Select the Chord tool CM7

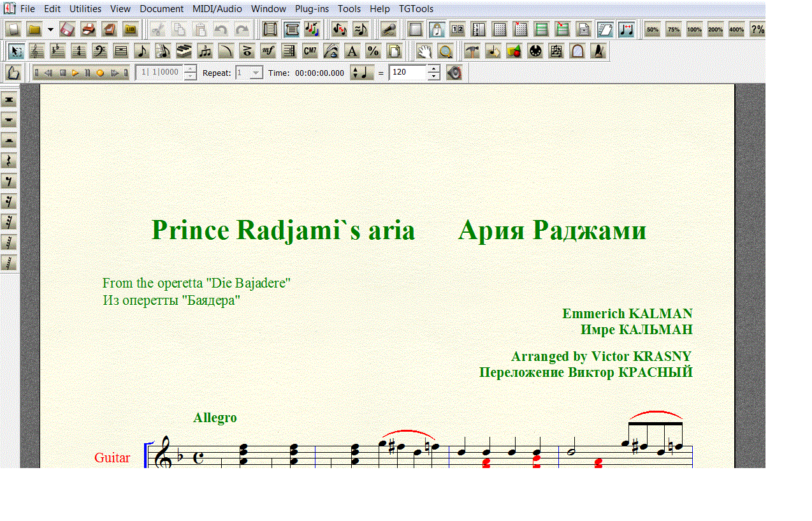(310, 51)
